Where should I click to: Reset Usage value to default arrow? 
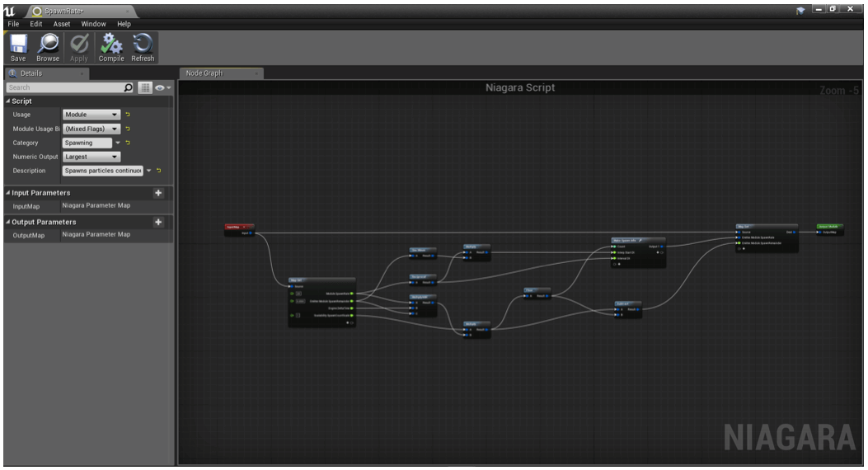pyautogui.click(x=128, y=115)
